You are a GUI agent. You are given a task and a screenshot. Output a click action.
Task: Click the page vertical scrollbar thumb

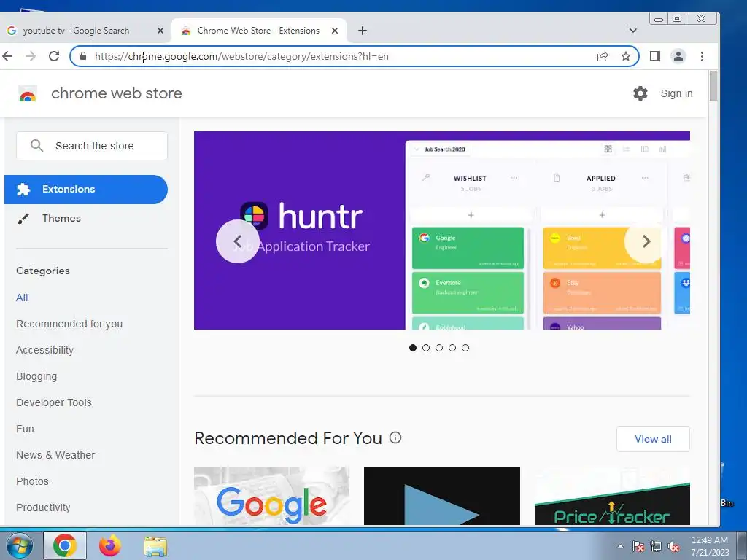713,86
